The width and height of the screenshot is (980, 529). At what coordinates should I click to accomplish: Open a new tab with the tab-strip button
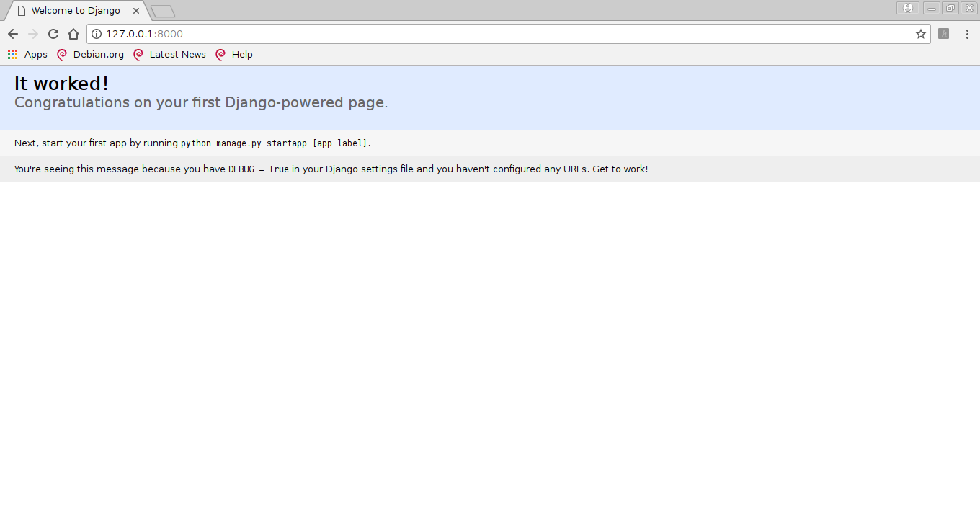click(x=163, y=11)
